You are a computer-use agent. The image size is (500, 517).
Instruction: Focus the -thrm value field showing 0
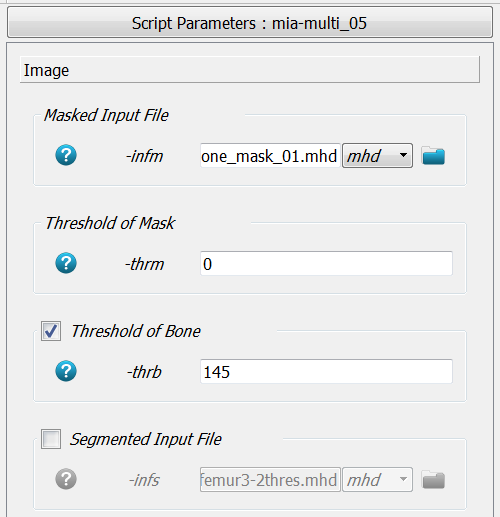point(326,264)
